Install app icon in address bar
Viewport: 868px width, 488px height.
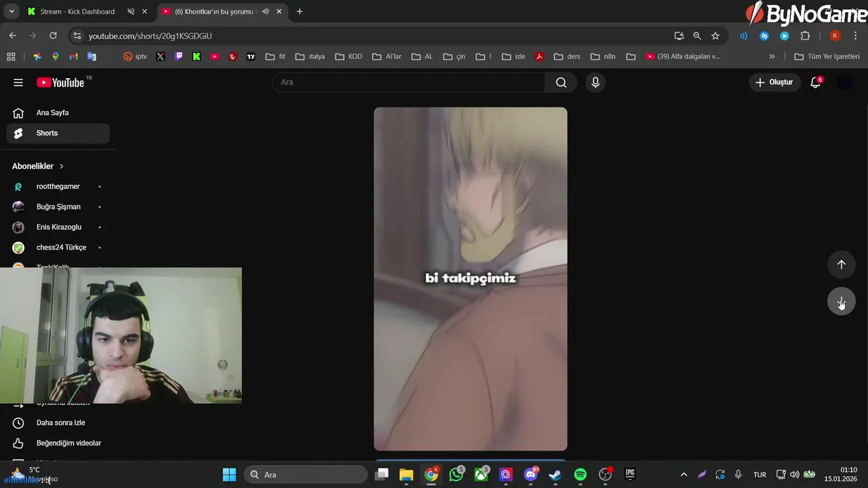[679, 36]
